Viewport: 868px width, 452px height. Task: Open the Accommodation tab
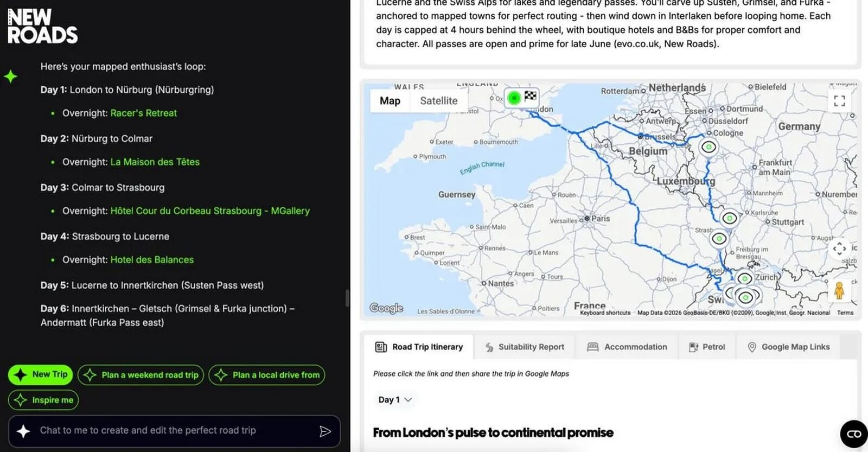click(627, 347)
